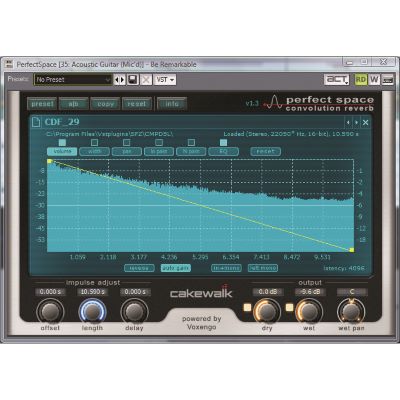Click the keyboard icon in top toolbar
Image resolution: width=400 pixels, height=400 pixels.
coord(388,80)
